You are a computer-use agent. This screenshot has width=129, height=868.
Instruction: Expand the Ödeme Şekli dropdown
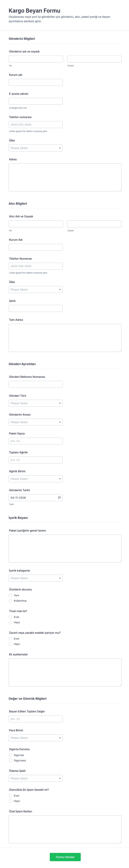[36, 778]
